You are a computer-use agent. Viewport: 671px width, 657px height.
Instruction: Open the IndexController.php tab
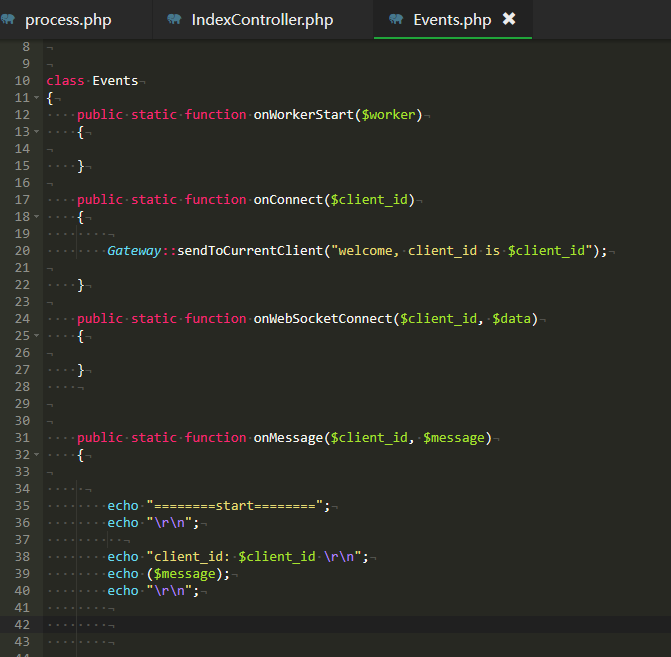point(262,20)
